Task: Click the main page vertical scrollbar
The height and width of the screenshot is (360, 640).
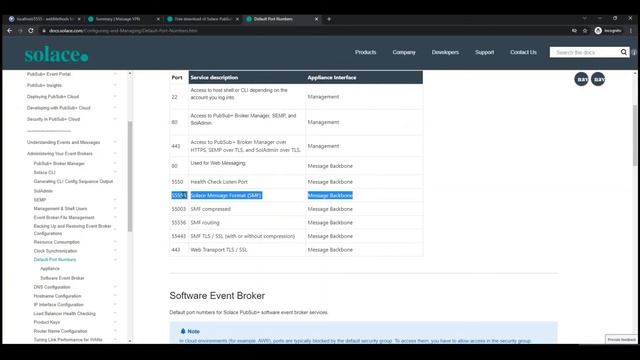Action: [635, 136]
